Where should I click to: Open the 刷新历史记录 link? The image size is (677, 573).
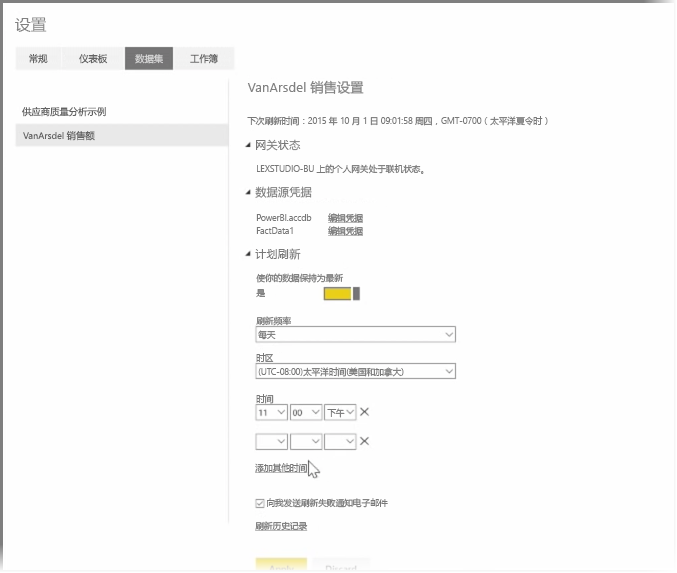click(x=281, y=526)
